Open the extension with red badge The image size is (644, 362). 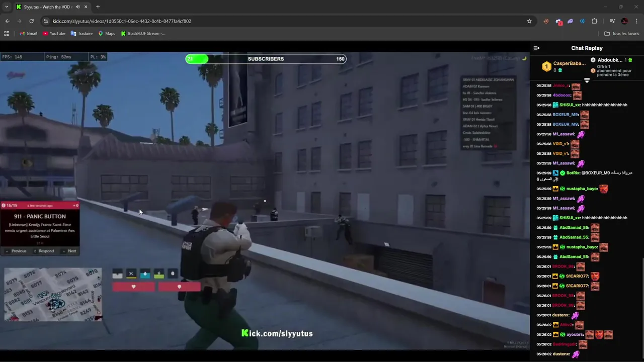[x=558, y=22]
